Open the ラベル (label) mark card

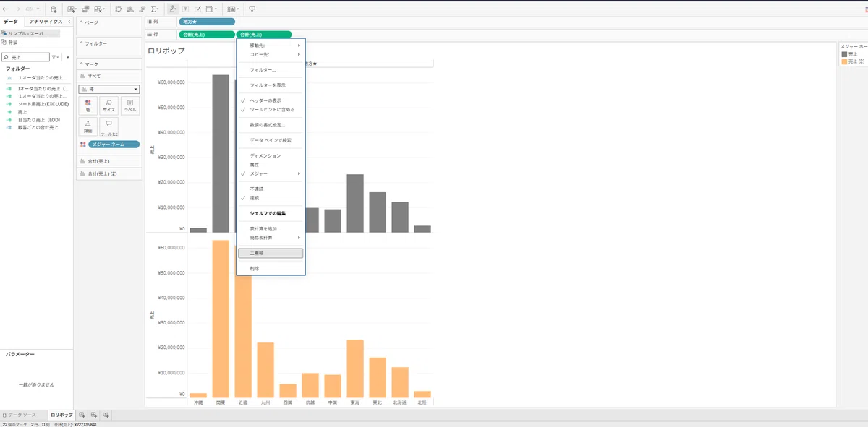point(129,105)
